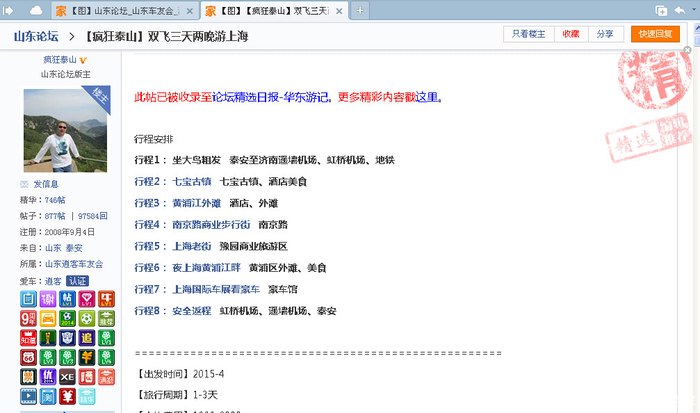Click the Route 66 badge icon
The width and height of the screenshot is (700, 413).
point(27,357)
